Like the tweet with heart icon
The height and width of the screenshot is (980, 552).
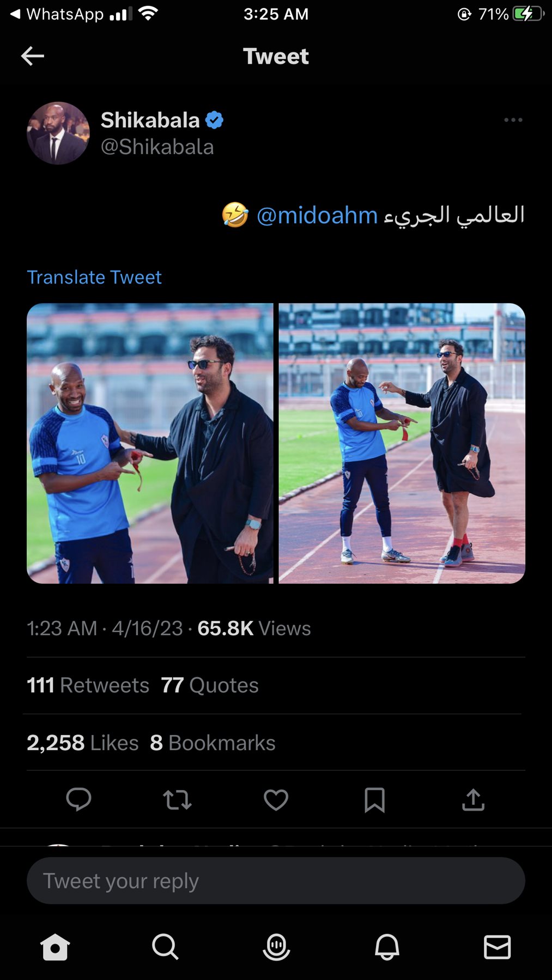tap(276, 800)
